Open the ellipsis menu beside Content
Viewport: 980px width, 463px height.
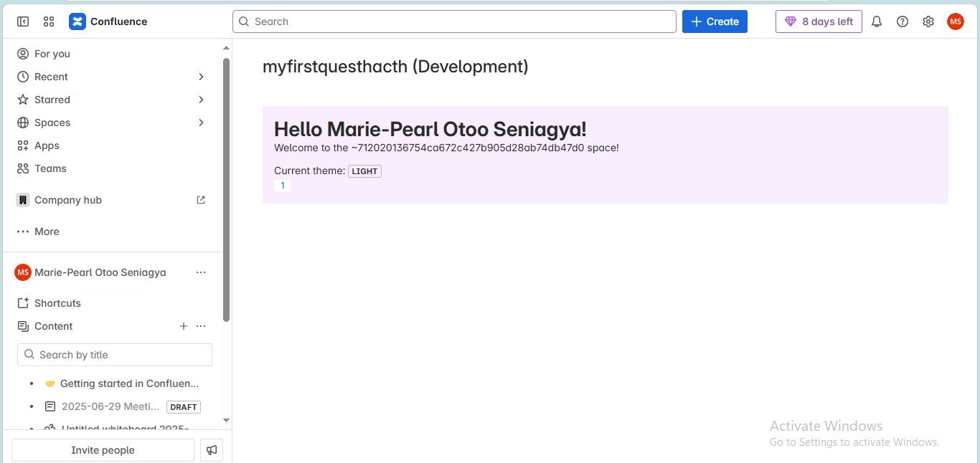(201, 326)
